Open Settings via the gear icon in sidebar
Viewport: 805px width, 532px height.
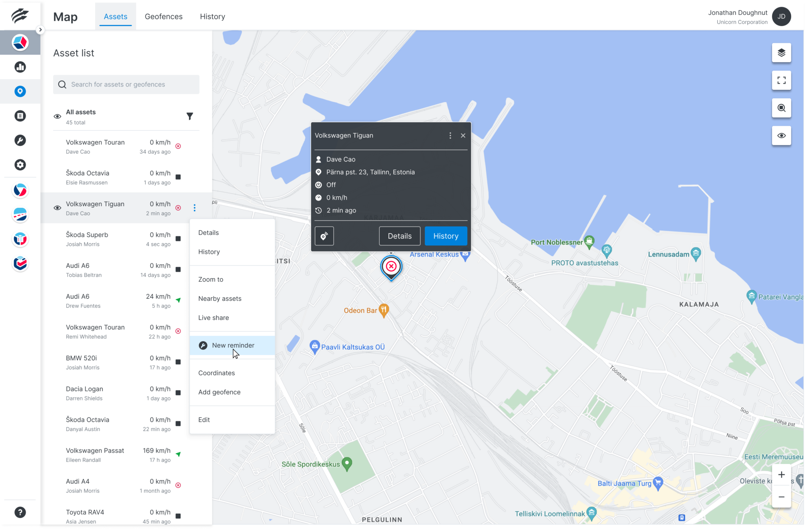coord(20,165)
